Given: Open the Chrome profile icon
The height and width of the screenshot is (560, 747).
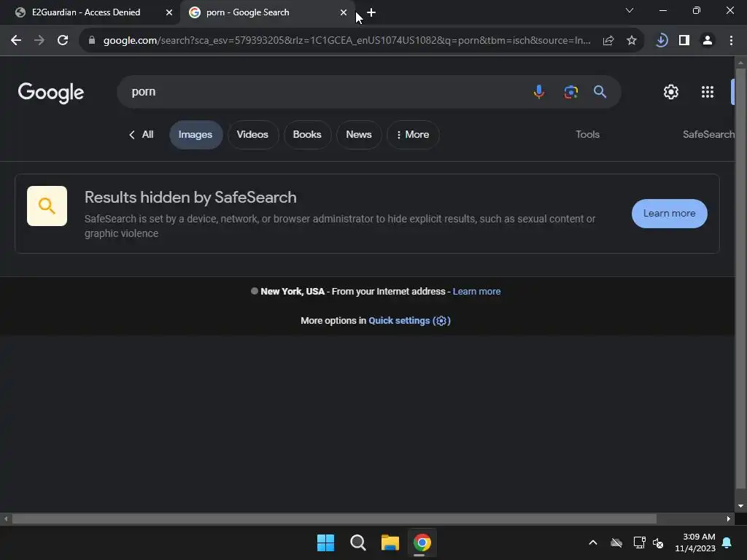Looking at the screenshot, I should pos(708,41).
